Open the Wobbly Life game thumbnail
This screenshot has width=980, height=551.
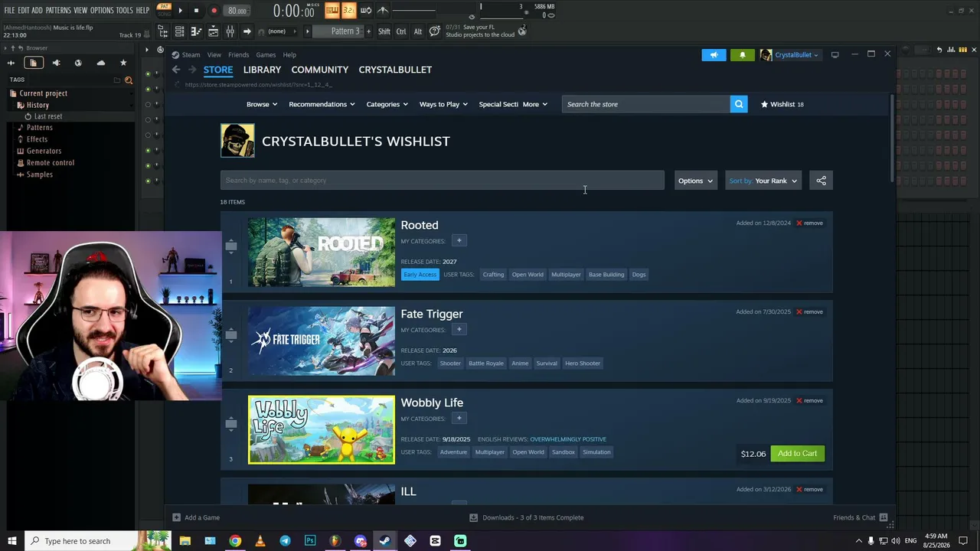coord(322,430)
